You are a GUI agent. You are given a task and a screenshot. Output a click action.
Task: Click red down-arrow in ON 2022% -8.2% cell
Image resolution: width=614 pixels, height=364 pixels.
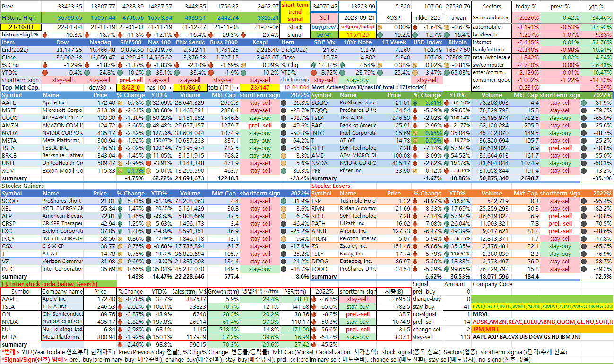315,314
